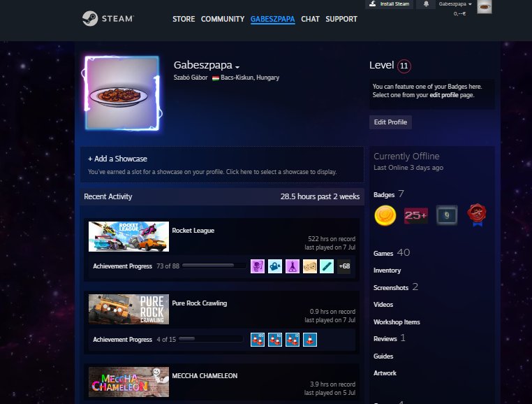Open the Rocket League game thumbnail
532x404 pixels.
point(128,236)
